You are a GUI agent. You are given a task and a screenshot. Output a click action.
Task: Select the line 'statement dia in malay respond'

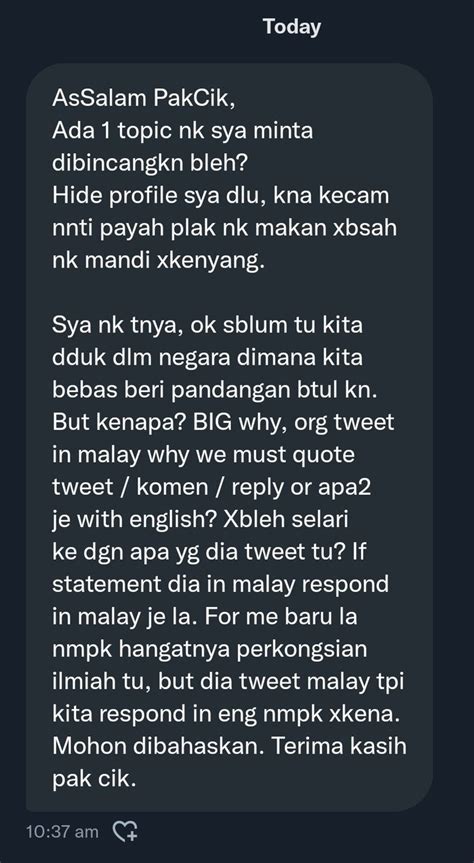point(221,585)
